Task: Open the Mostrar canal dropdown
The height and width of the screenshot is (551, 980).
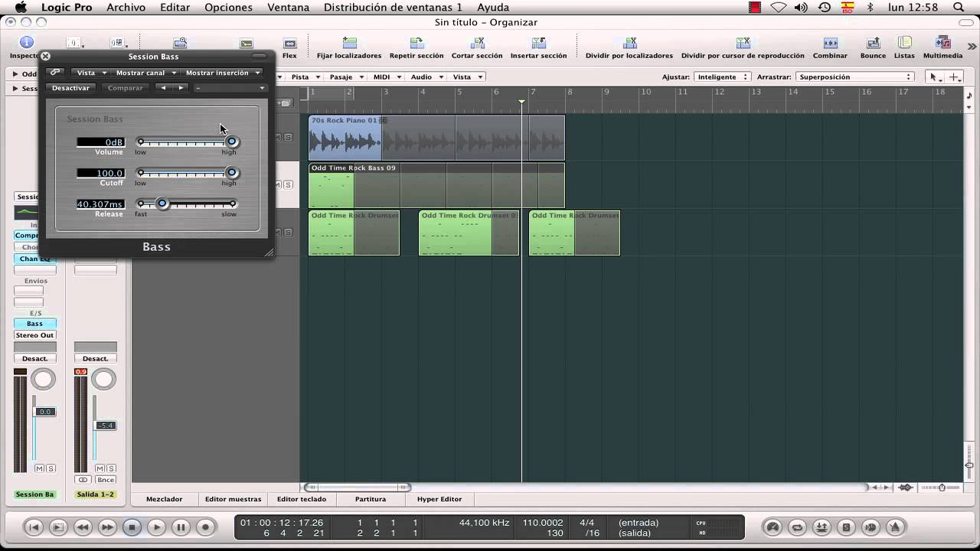Action: (145, 73)
